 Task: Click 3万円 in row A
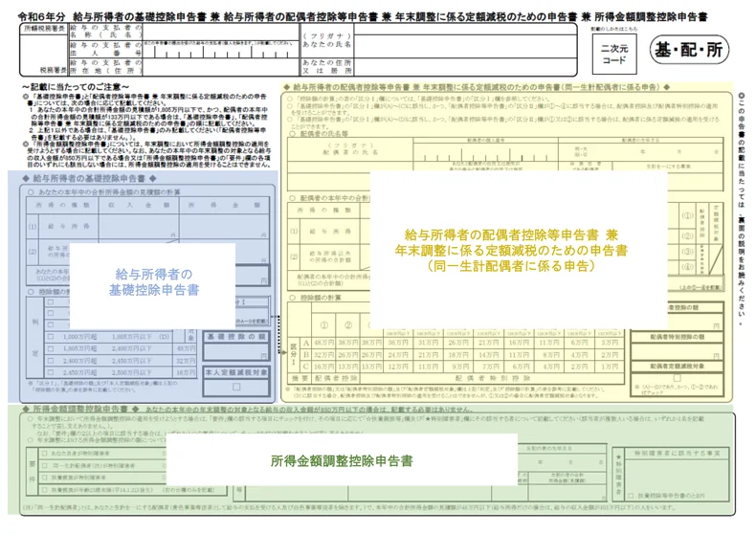(610, 343)
